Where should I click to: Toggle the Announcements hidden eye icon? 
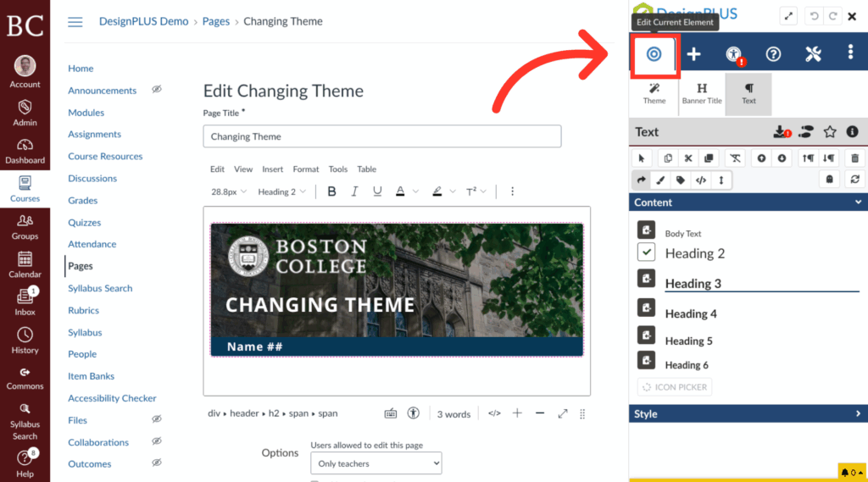point(157,89)
